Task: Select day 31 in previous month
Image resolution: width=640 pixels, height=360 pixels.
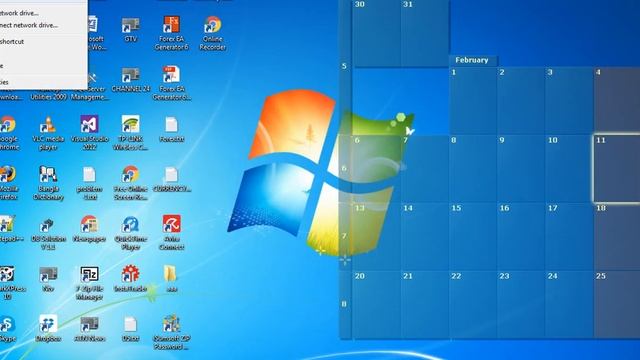Action: (x=424, y=33)
